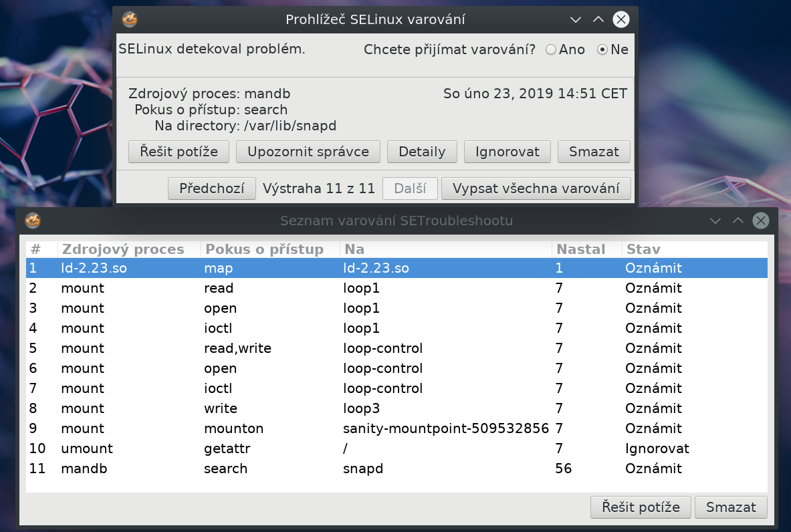Select row 6 mount open loop-control

(x=397, y=368)
